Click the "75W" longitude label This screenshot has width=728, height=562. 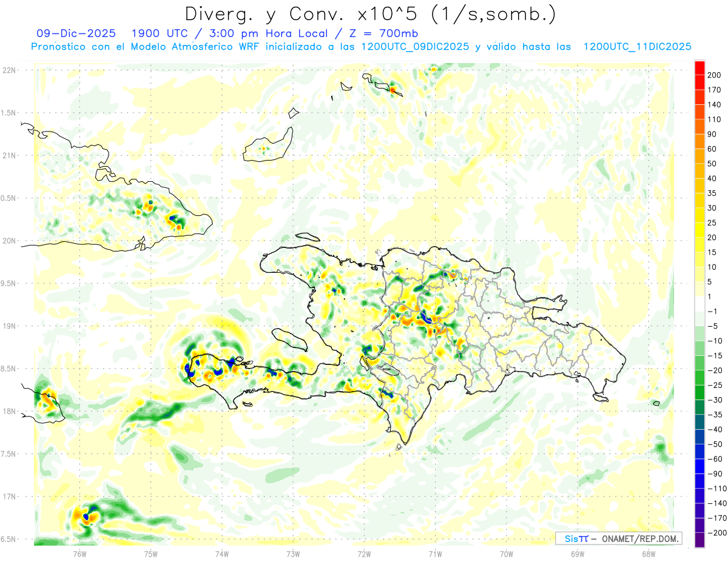coord(150,554)
